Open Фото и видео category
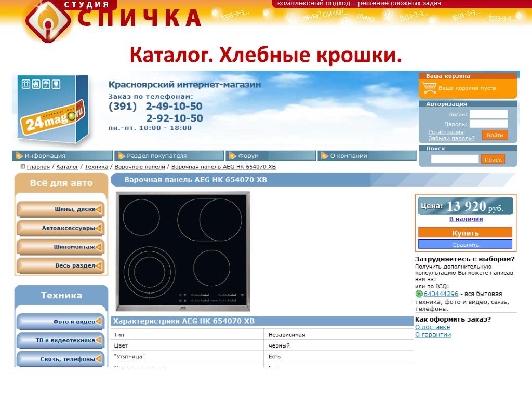 click(x=60, y=322)
